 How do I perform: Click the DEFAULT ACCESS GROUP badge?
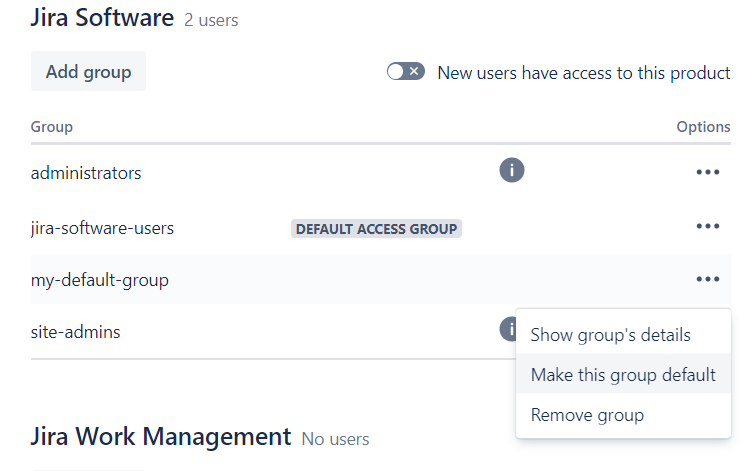tap(376, 229)
